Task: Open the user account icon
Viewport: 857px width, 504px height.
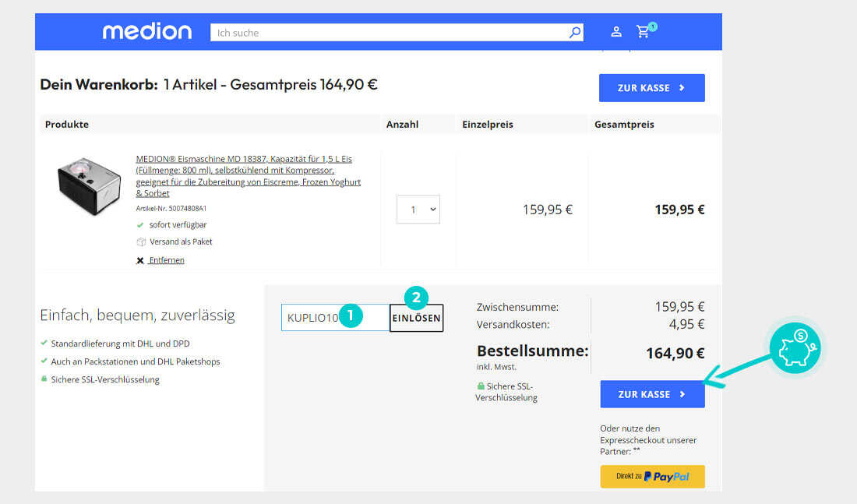Action: coord(616,32)
